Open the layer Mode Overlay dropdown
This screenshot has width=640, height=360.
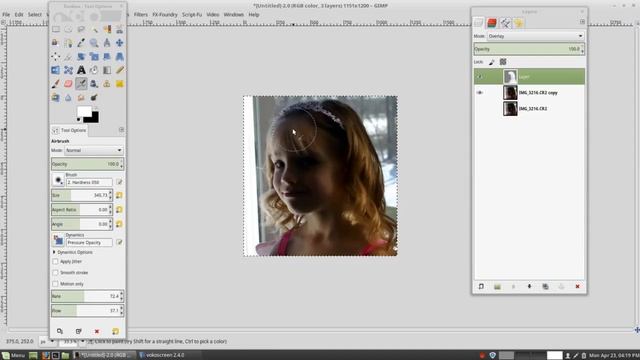tap(536, 36)
